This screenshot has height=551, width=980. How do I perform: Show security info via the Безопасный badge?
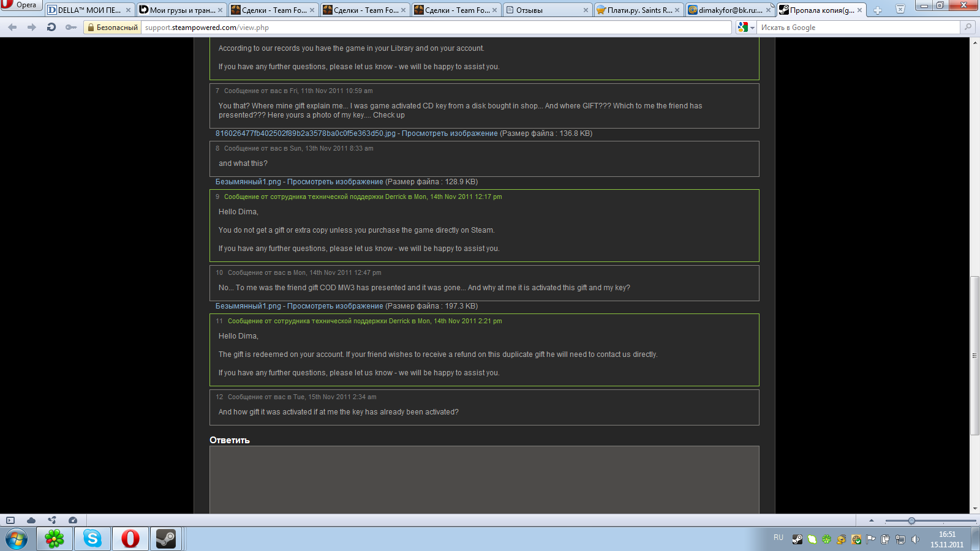(x=112, y=28)
